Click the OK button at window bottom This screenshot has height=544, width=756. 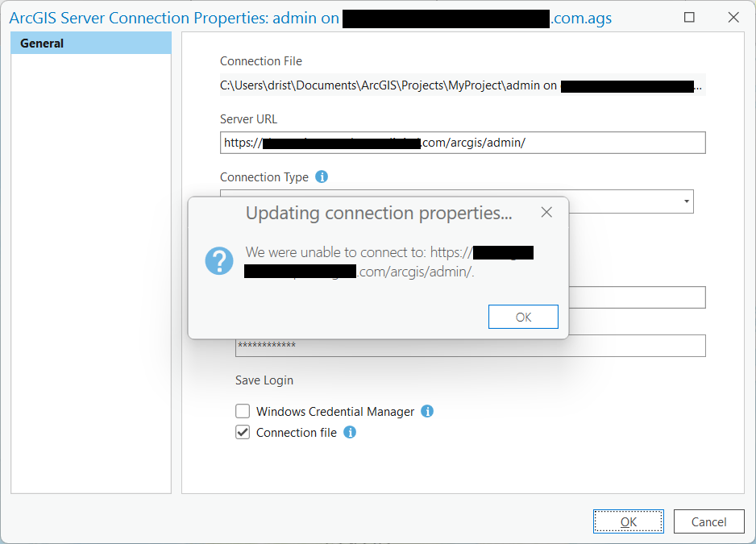(x=629, y=521)
